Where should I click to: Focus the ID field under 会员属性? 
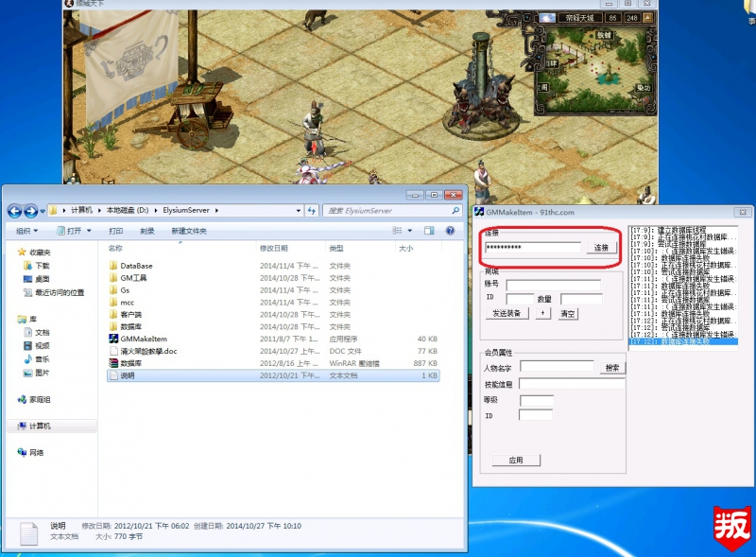(x=536, y=415)
